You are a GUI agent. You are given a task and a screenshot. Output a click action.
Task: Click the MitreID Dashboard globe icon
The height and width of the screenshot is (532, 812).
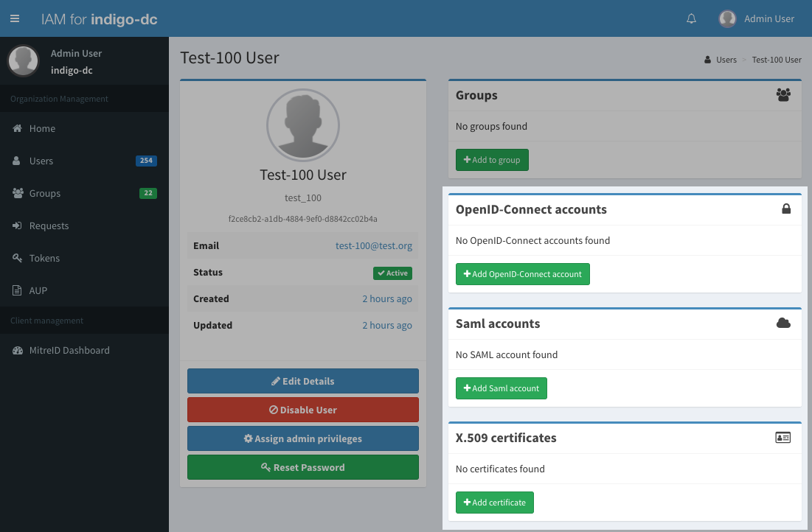click(x=17, y=350)
